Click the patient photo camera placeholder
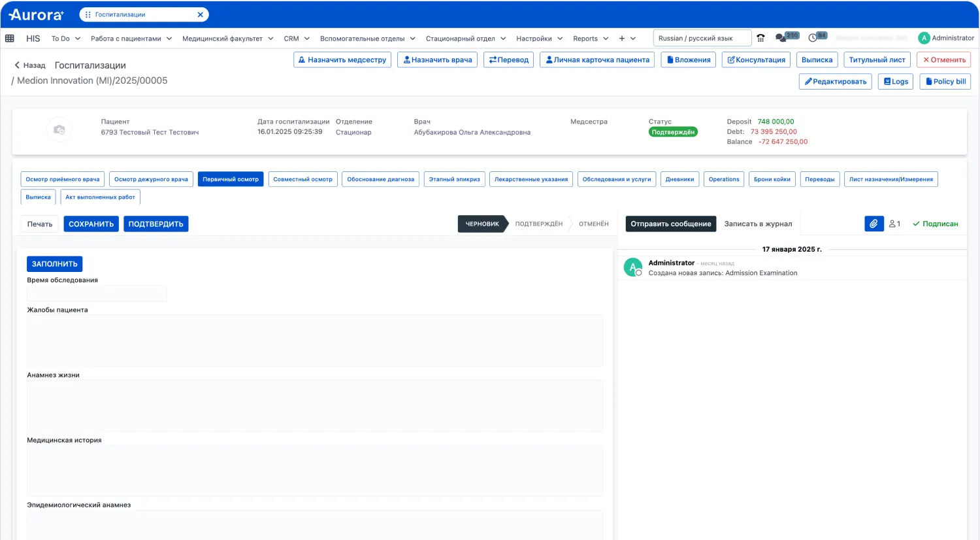Screen dimensions: 980x540 [59, 129]
